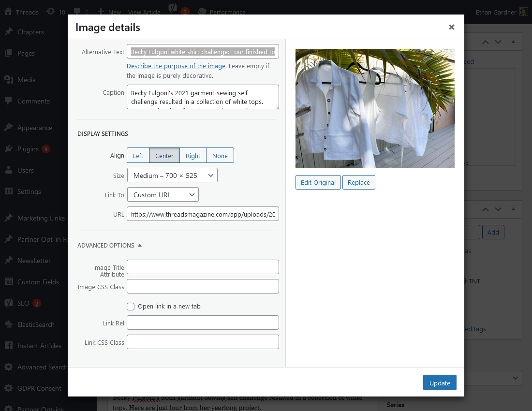Screen dimensions: 532x411
Task: Click the updates icon in admin bar
Action: pyautogui.click(x=56, y=12)
